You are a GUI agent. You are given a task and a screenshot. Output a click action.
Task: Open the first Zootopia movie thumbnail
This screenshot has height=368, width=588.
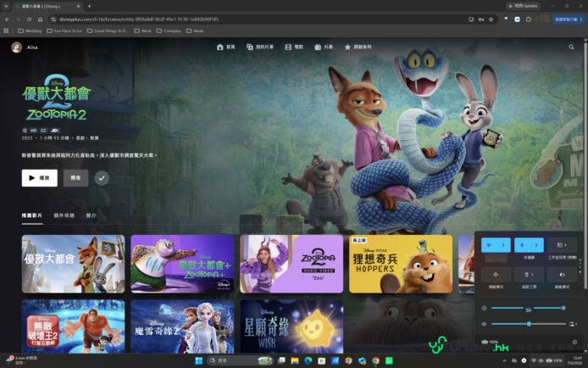click(73, 264)
